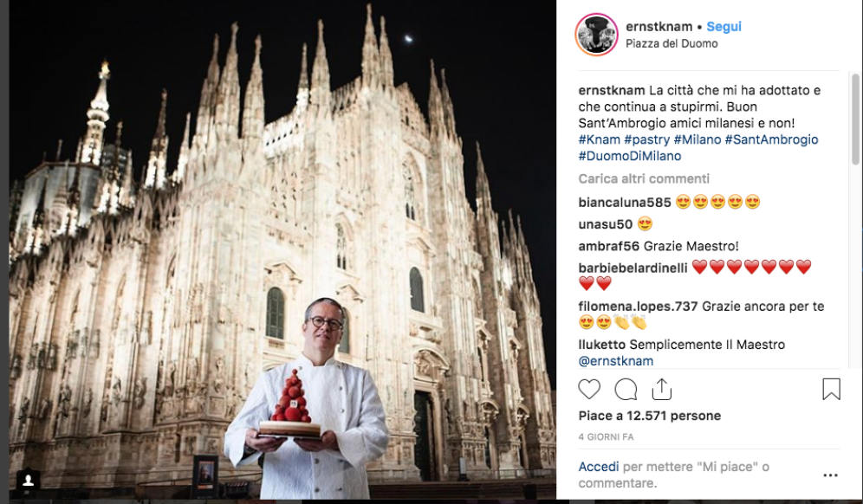The image size is (863, 504).
Task: Like the post with the heart icon
Action: point(589,389)
